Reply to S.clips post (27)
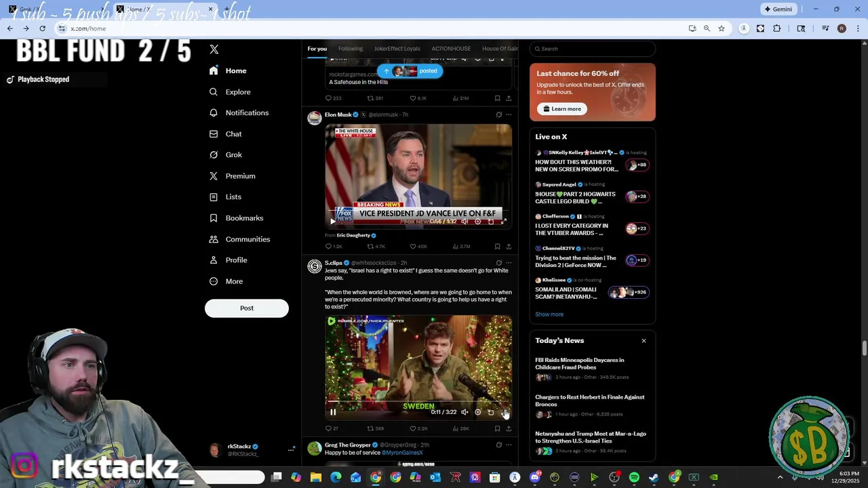This screenshot has width=868, height=488. (x=332, y=428)
